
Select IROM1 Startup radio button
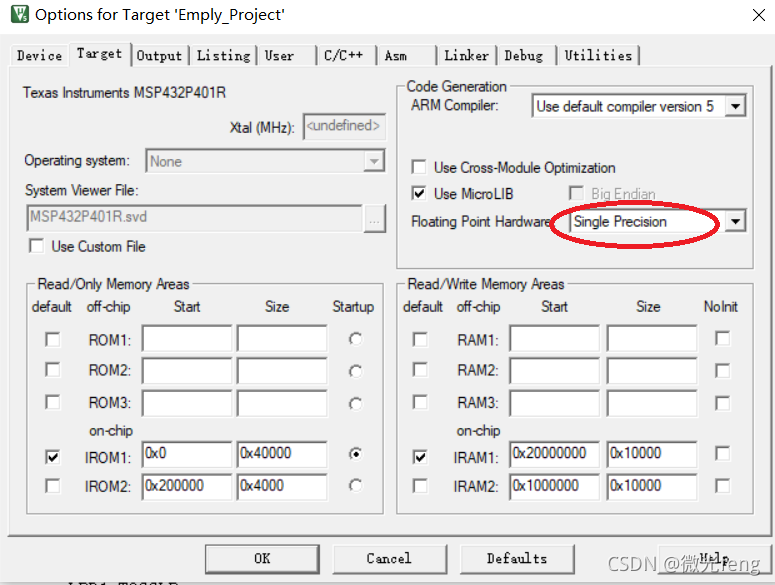click(x=355, y=454)
